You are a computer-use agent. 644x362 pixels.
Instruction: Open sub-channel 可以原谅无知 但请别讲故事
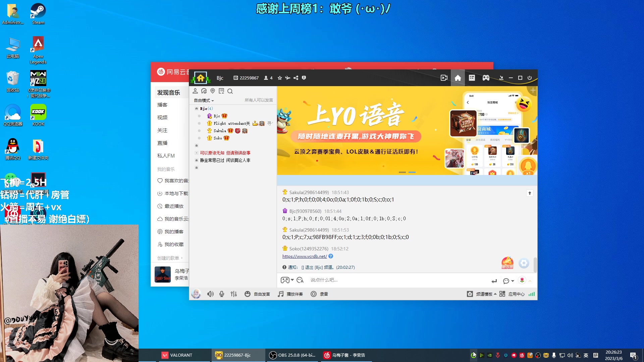(225, 153)
